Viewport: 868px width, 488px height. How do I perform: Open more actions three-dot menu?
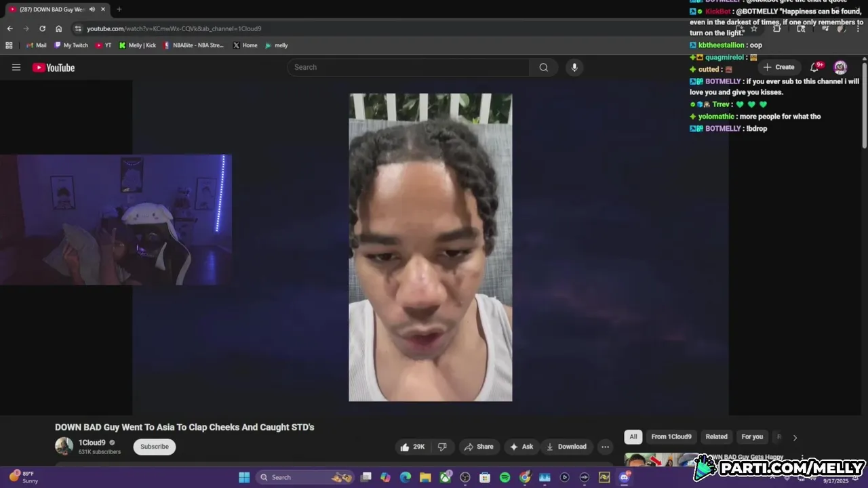pos(605,447)
